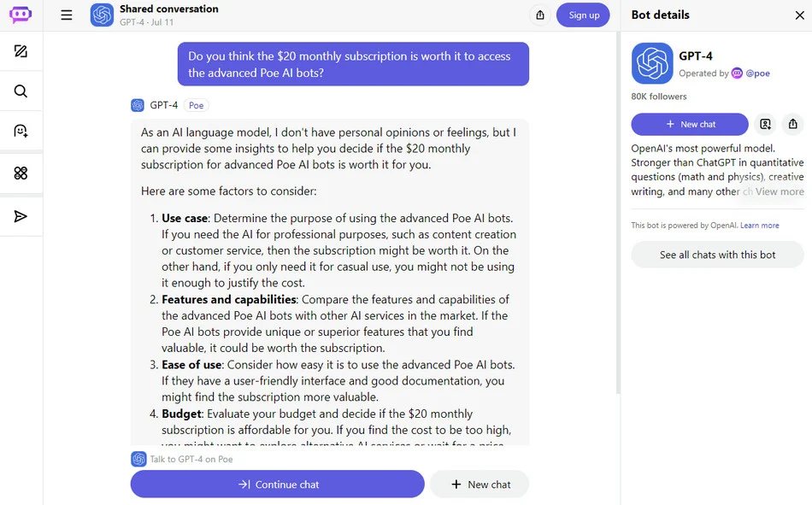Screen dimensions: 812x505
Task: Click the conversation scrollbar
Action: (618, 213)
